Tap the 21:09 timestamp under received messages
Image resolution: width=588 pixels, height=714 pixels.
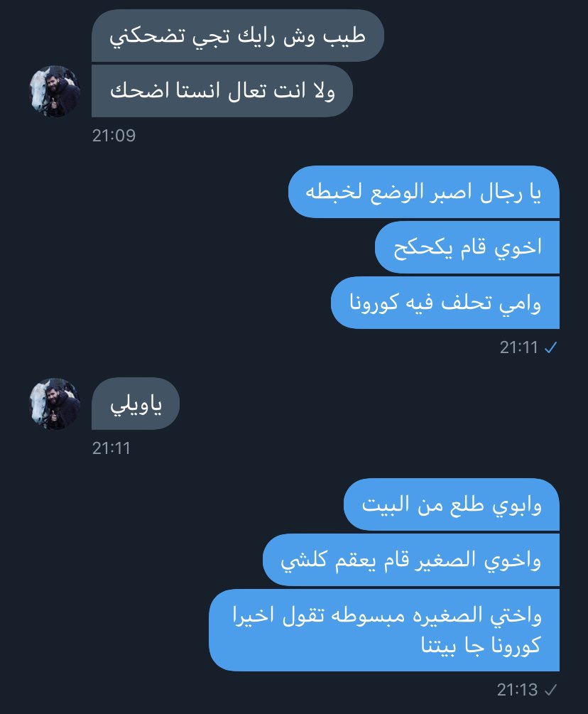point(114,136)
